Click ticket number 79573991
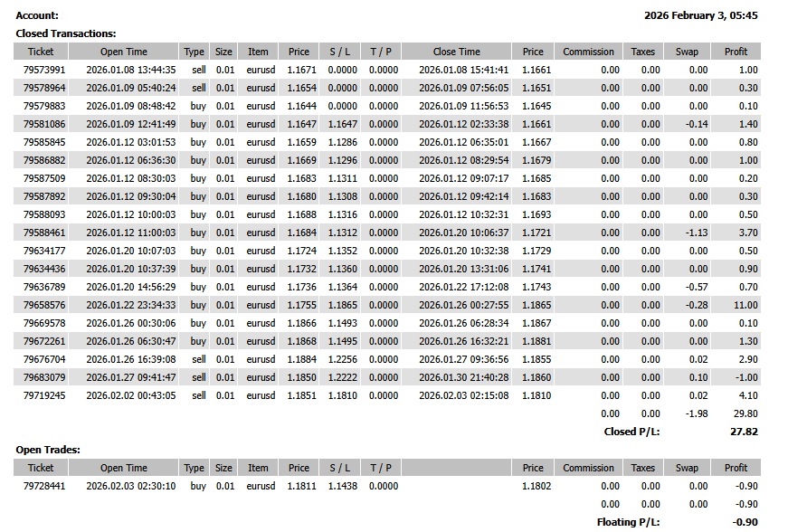Viewport: 788px width, 532px height. pyautogui.click(x=44, y=70)
